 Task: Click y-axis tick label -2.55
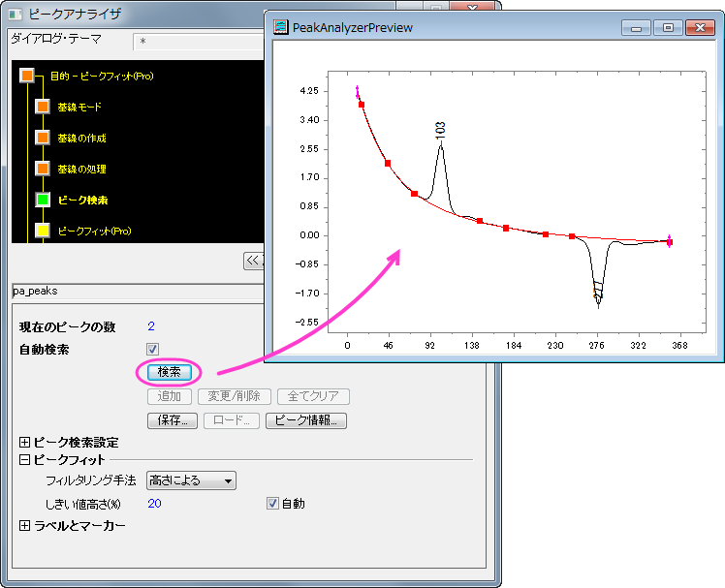coord(307,323)
